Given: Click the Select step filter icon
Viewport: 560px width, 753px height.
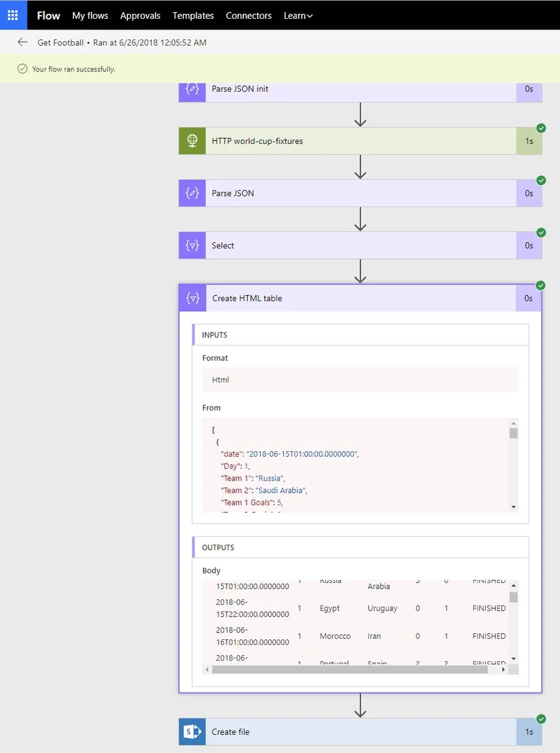Looking at the screenshot, I should pos(193,245).
